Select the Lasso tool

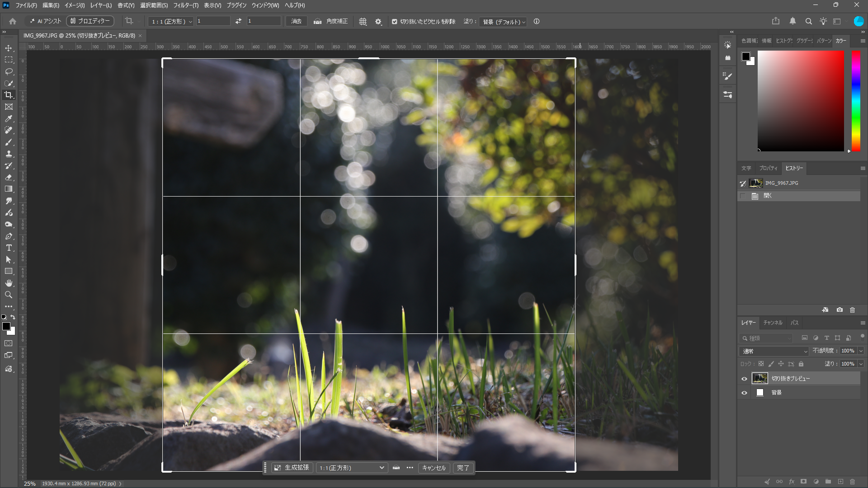click(x=9, y=71)
